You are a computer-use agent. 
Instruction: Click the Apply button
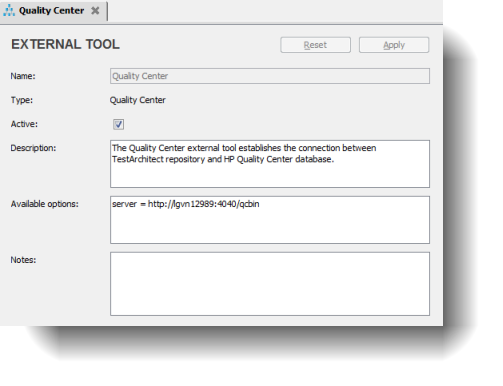pos(394,45)
